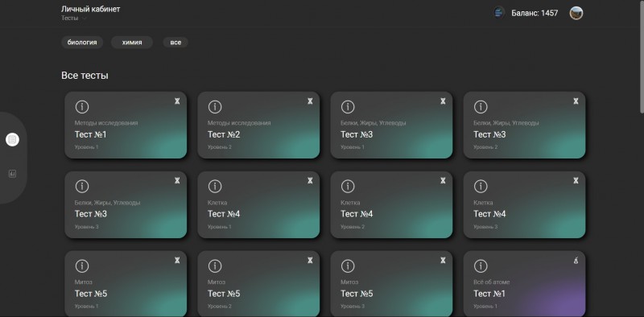This screenshot has width=644, height=317.
Task: Open Тест №4 title on Уровень 2 card
Action: 357,214
